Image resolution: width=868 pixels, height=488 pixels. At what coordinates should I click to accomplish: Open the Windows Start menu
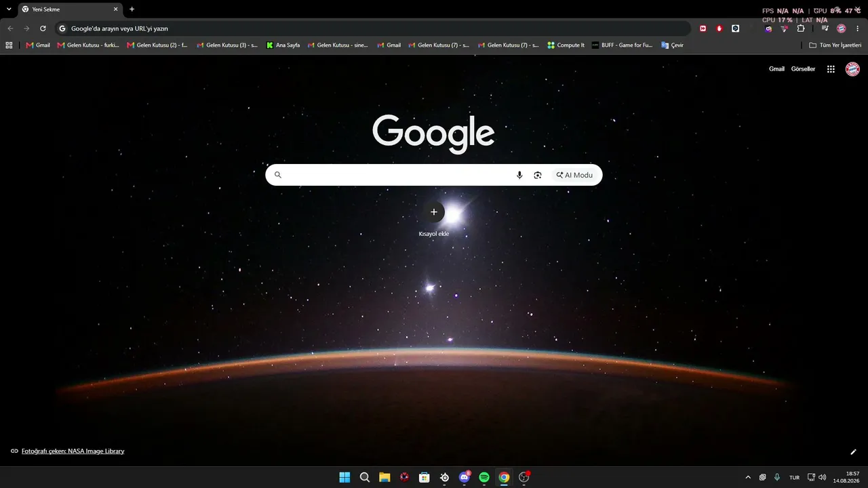click(x=344, y=477)
